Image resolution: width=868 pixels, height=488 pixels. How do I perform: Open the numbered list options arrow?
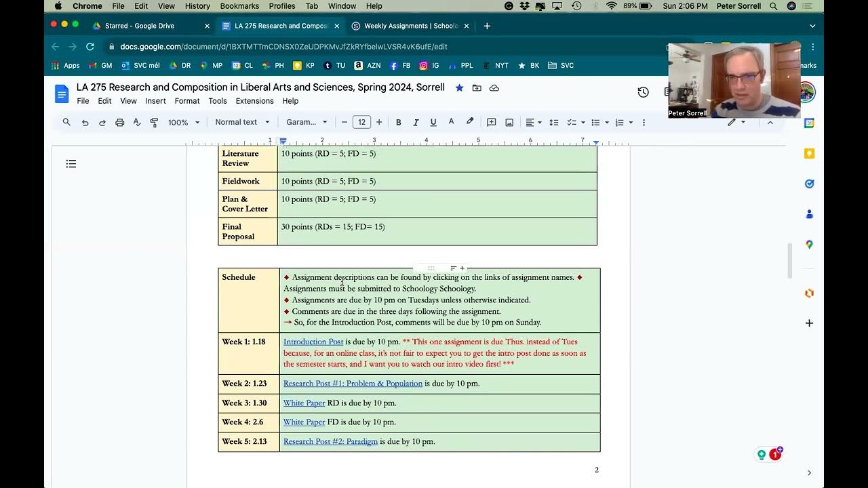tap(631, 123)
